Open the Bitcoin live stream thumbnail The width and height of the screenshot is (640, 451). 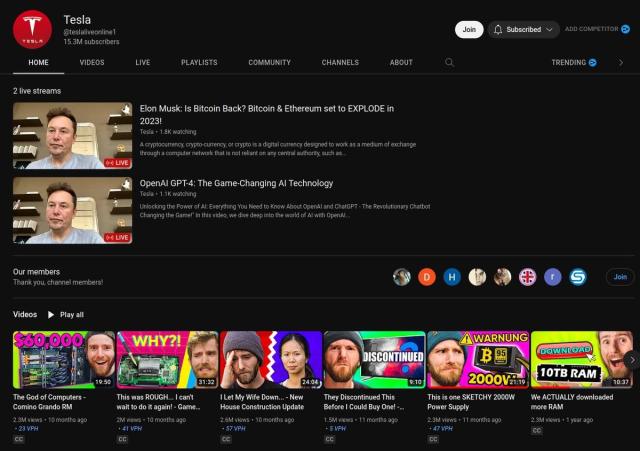tap(72, 135)
